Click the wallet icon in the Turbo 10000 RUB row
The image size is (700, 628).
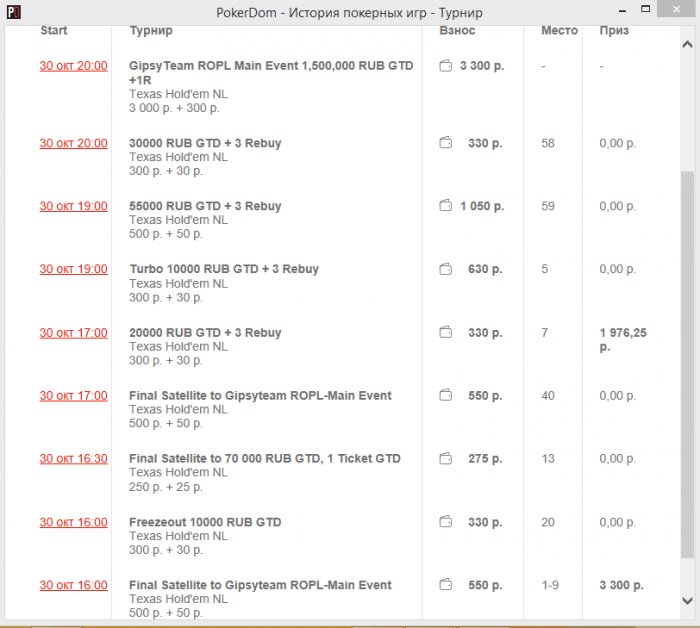pos(446,269)
